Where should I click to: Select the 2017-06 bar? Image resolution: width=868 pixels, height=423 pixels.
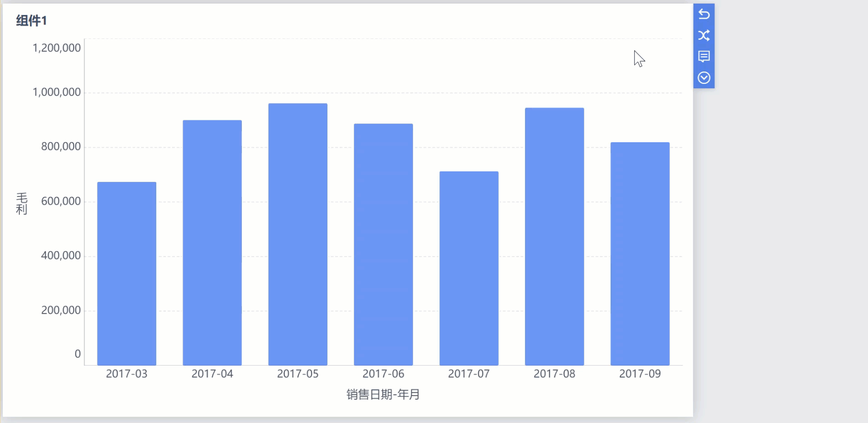383,244
